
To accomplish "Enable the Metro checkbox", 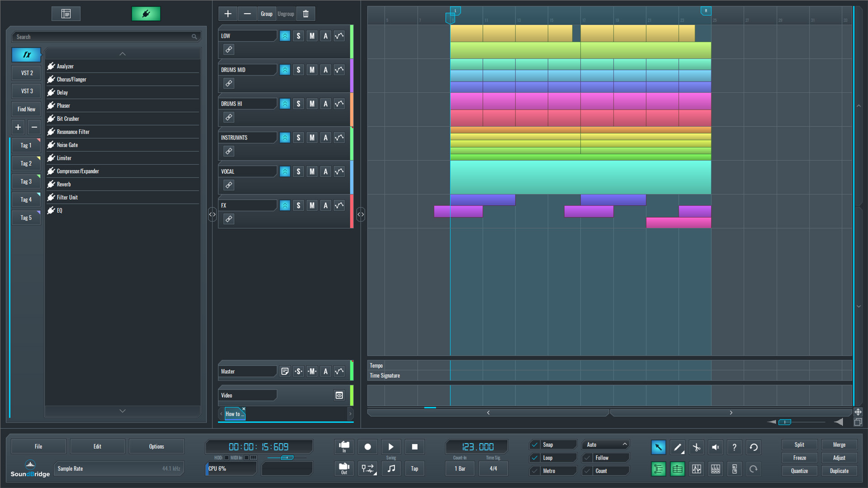I will 535,471.
